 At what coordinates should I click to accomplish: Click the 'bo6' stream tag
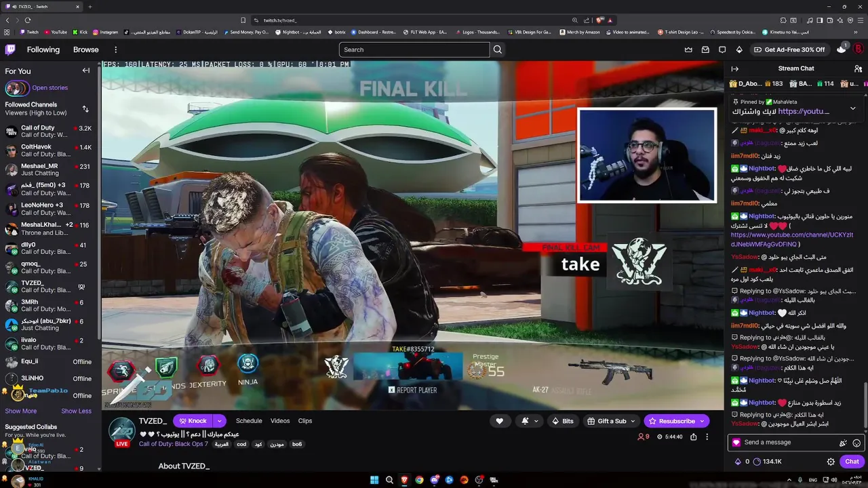tap(297, 444)
